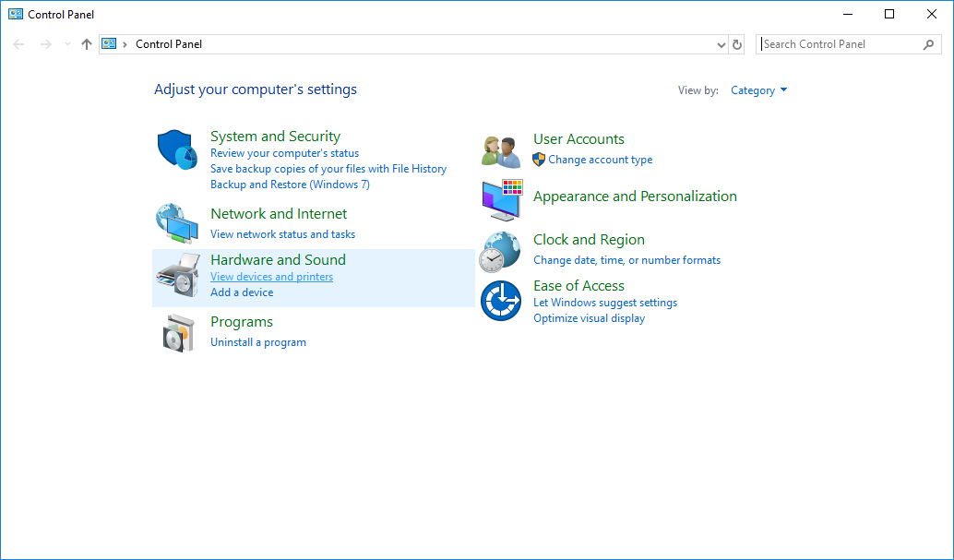Click the back navigation arrow

[x=18, y=44]
